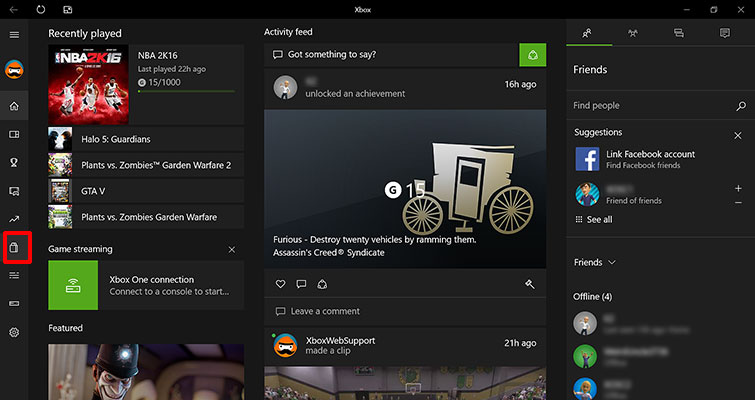Switch to the Friends tab icon
The width and height of the screenshot is (755, 400).
pos(587,33)
